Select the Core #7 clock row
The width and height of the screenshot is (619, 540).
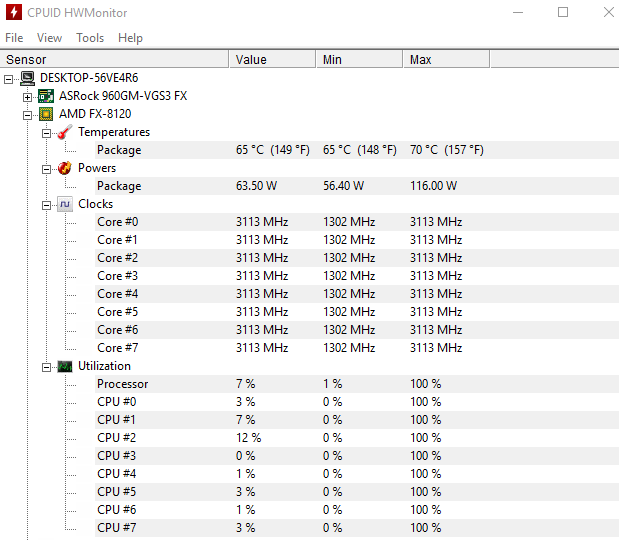(x=357, y=348)
